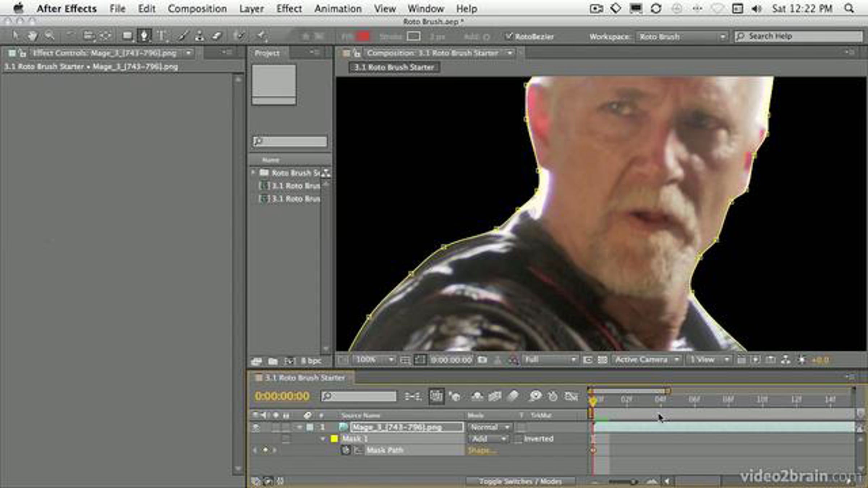The width and height of the screenshot is (868, 488).
Task: Open the File menu
Action: point(118,8)
